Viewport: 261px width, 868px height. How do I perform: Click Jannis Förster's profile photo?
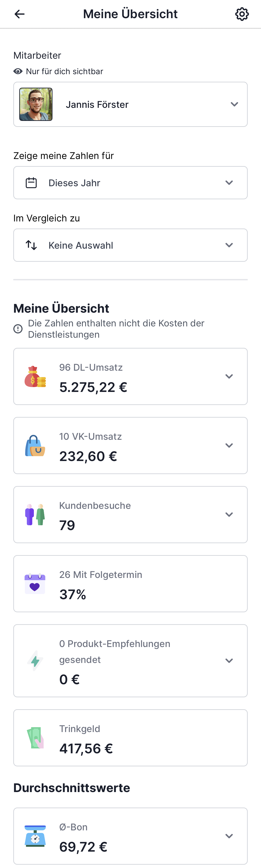tap(36, 105)
